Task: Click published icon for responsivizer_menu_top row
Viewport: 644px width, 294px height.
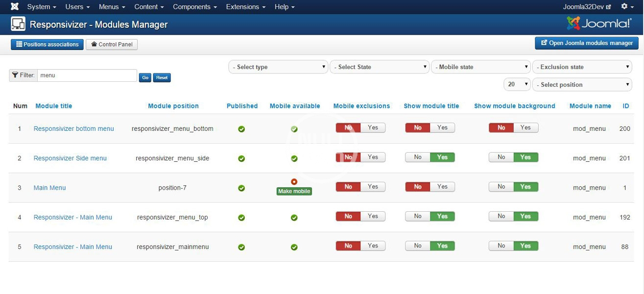Action: click(241, 218)
